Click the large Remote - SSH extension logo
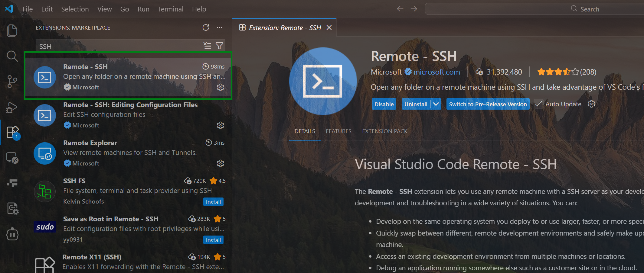The width and height of the screenshot is (644, 273). point(323,81)
